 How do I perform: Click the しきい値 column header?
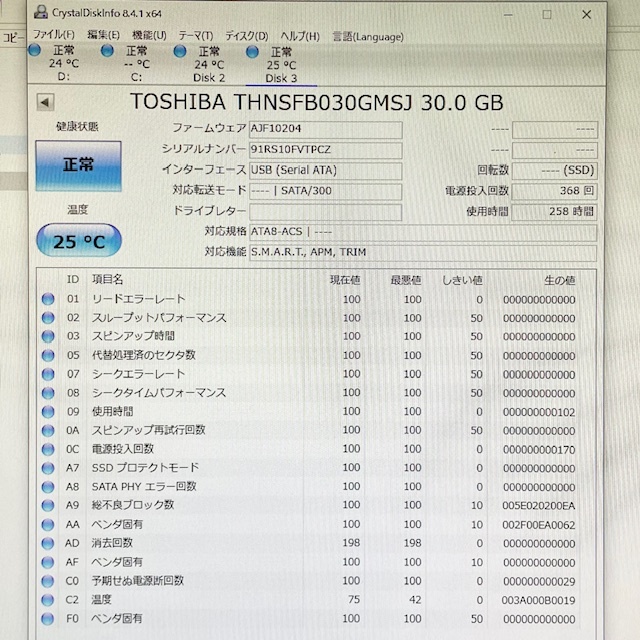[x=462, y=280]
